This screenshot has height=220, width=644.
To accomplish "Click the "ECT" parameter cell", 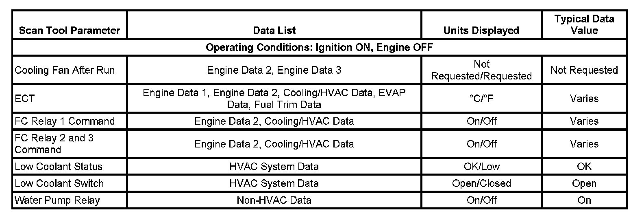I will pos(25,99).
